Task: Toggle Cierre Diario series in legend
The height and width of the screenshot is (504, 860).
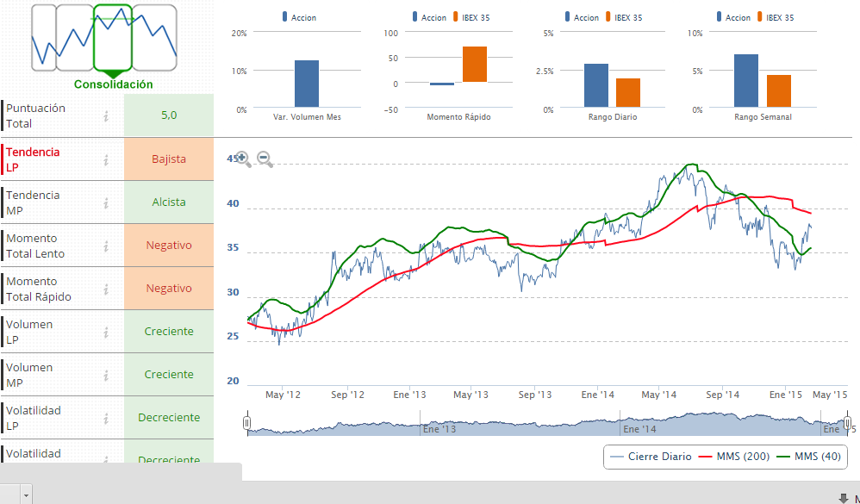Action: tap(651, 457)
